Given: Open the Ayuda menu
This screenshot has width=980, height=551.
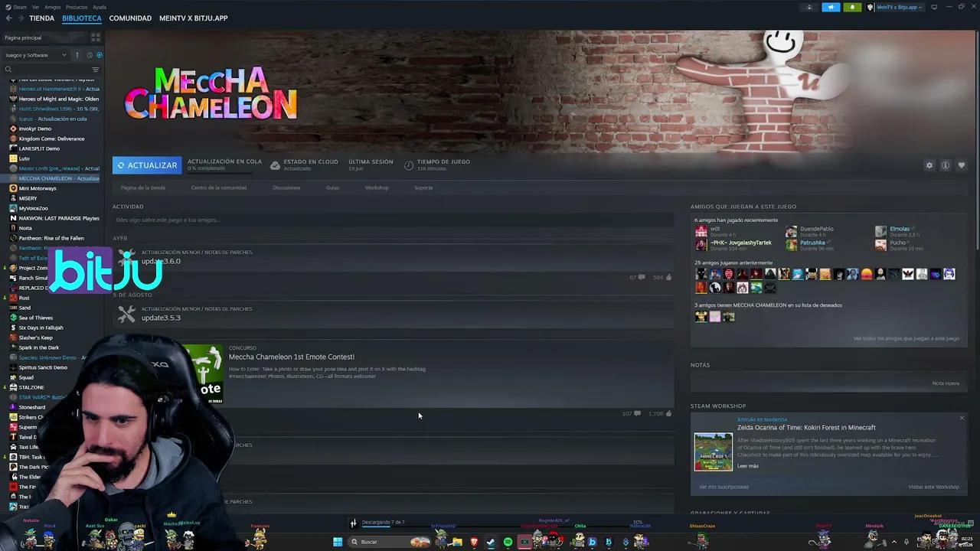Looking at the screenshot, I should coord(100,7).
